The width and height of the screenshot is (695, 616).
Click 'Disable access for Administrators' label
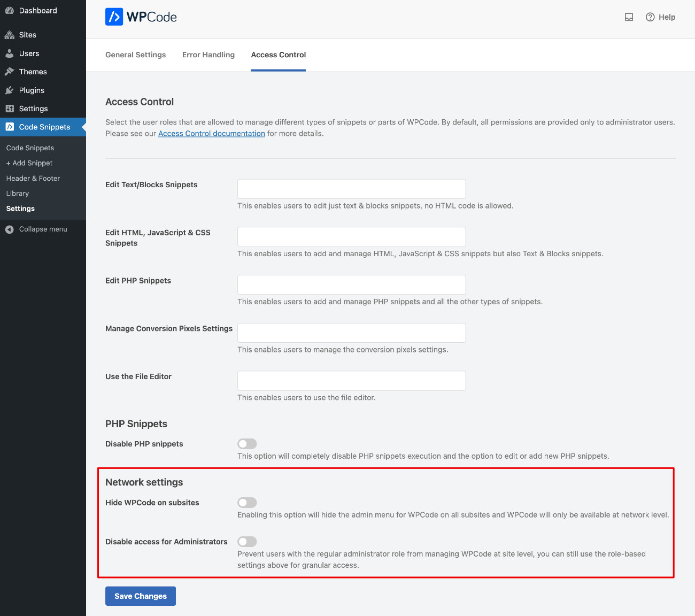(x=166, y=542)
